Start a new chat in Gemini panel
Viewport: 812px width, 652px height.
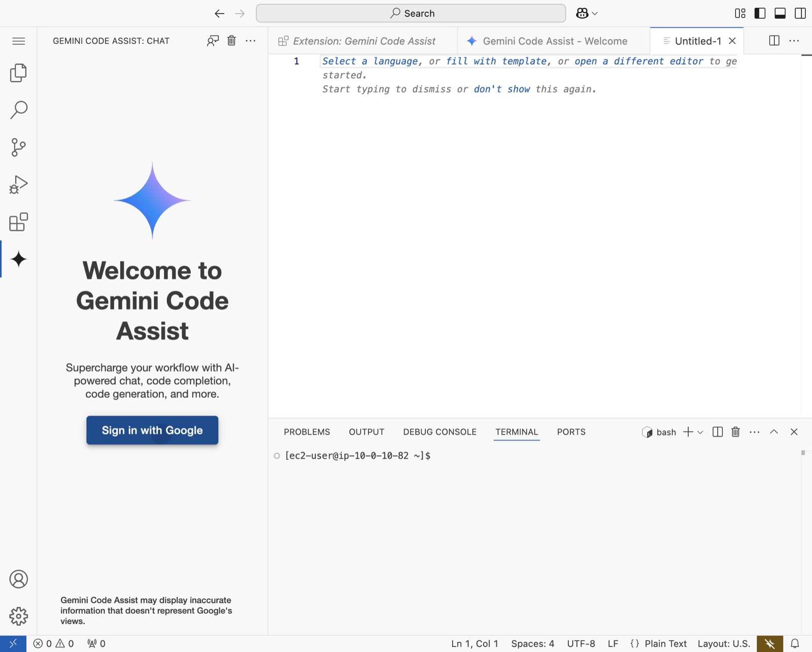pyautogui.click(x=213, y=41)
